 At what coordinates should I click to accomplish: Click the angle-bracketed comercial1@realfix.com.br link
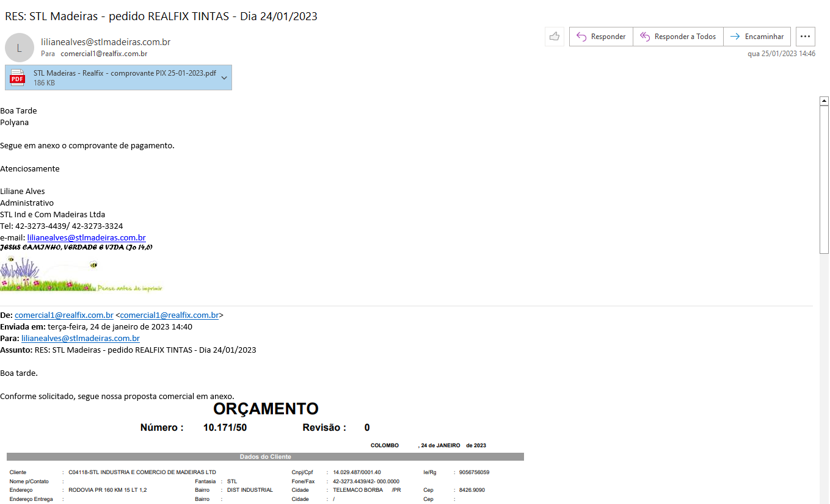(169, 315)
